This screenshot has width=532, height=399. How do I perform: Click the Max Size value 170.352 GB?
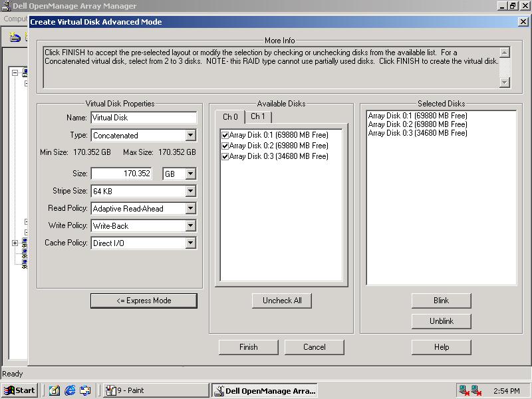click(177, 152)
